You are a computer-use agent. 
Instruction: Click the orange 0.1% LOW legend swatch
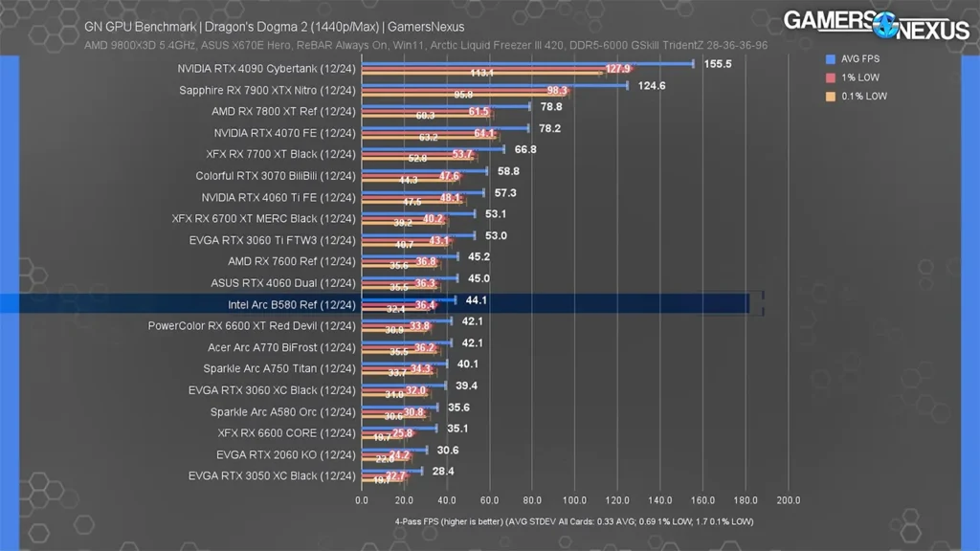[x=831, y=97]
